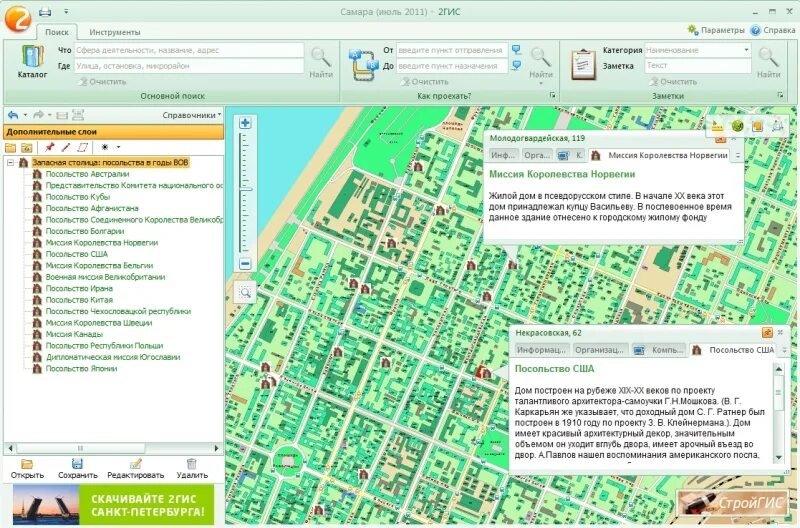Screen dimensions: 800x528
Task: Click the second folder icon in layers toolbar
Action: 27,147
